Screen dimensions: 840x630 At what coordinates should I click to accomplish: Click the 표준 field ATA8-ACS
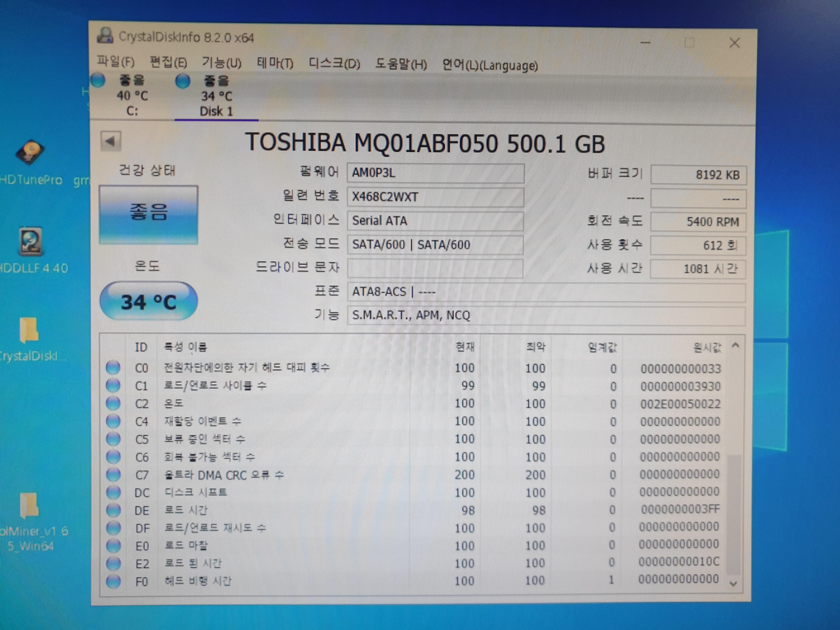546,292
